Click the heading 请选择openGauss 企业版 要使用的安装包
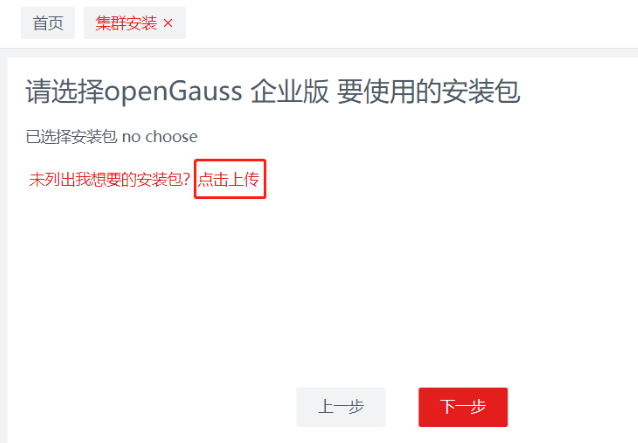Screen dimensions: 638x443 [273, 92]
